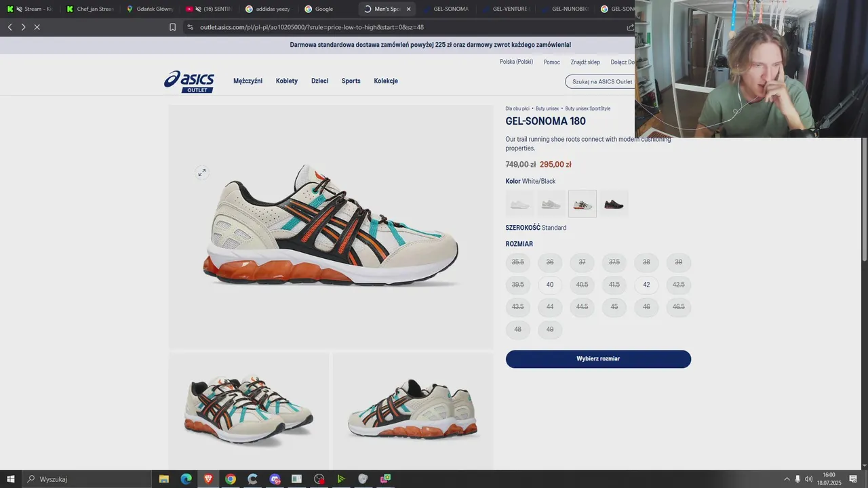Open the Mężczyźni menu

[x=248, y=81]
